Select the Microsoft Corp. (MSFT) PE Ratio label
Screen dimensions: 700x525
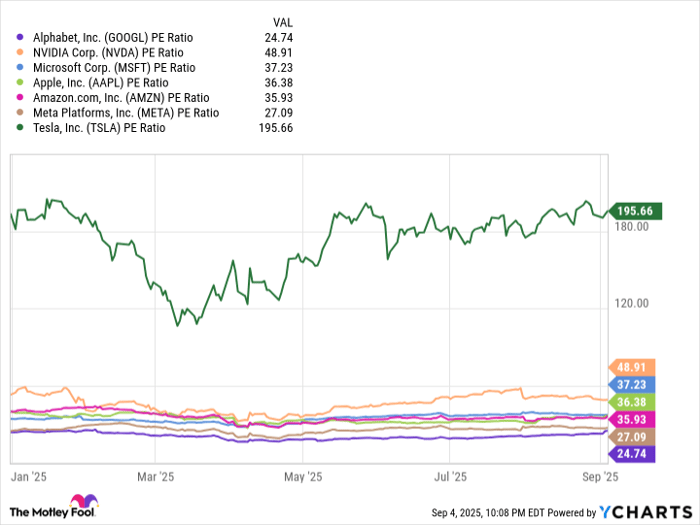click(x=114, y=68)
